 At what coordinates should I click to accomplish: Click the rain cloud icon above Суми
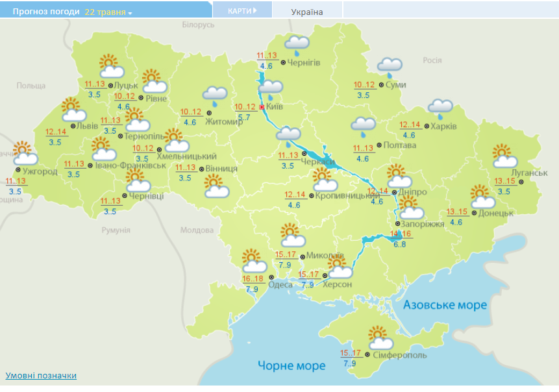pyautogui.click(x=388, y=64)
